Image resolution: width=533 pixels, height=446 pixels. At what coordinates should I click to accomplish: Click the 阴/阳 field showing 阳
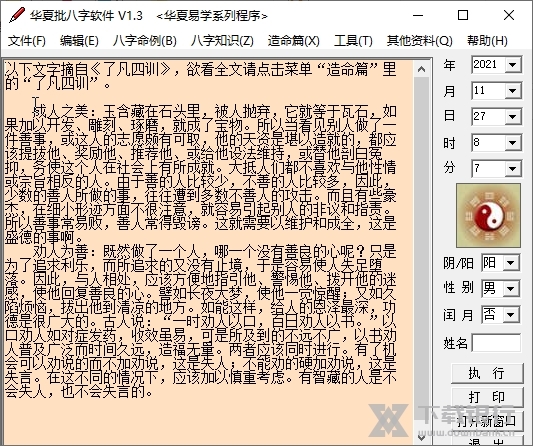point(492,263)
